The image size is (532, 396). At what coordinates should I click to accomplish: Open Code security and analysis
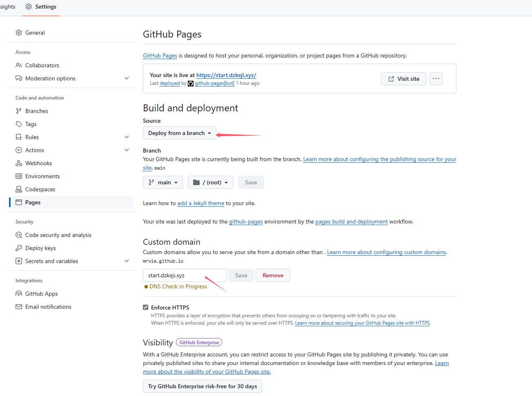tap(73, 235)
